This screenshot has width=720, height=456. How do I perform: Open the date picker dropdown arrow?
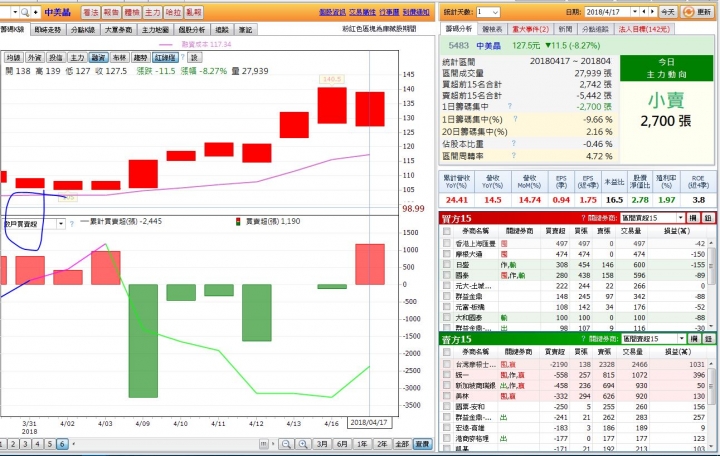pos(635,12)
